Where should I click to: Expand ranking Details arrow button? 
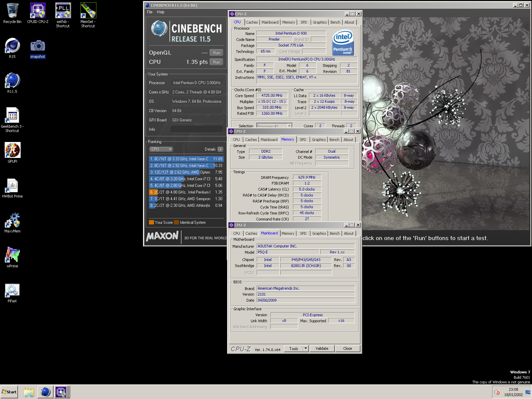coord(220,149)
